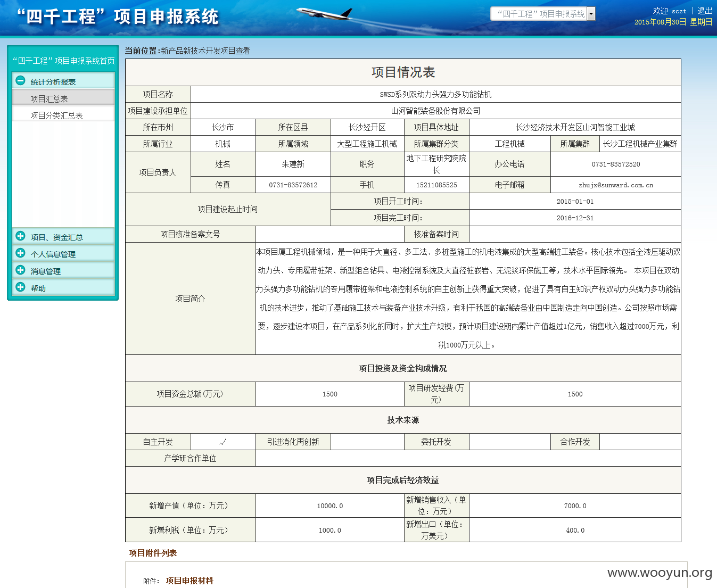Open 项目分类汇总表 menu item
The width and height of the screenshot is (717, 588).
pyautogui.click(x=63, y=115)
